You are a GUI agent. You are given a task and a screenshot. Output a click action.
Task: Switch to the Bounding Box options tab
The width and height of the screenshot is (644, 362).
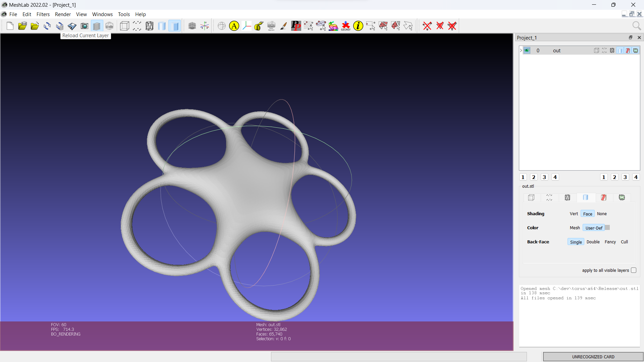point(531,198)
